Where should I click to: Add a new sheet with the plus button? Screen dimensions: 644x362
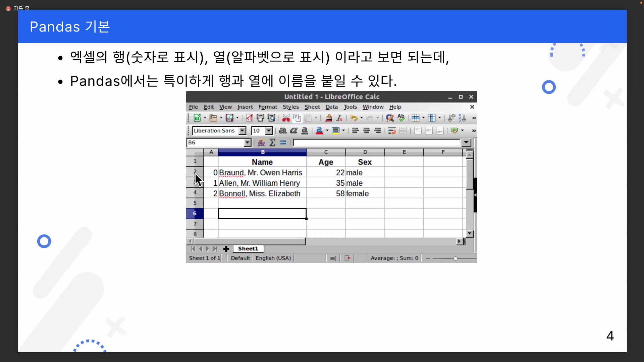point(226,249)
